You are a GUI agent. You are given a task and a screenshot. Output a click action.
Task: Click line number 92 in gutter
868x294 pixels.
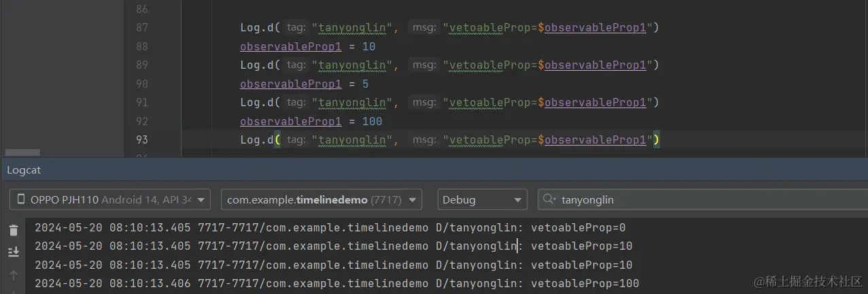coord(141,122)
